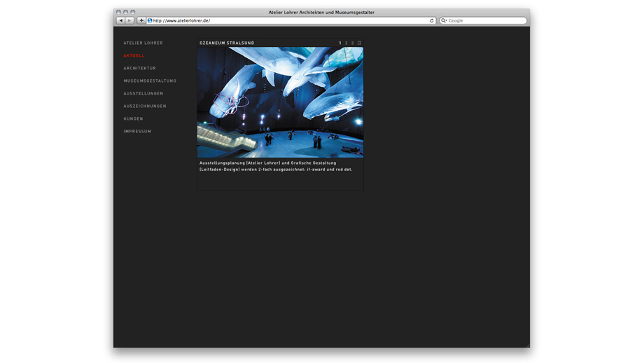
Task: Open the Kunden page
Action: tap(133, 119)
